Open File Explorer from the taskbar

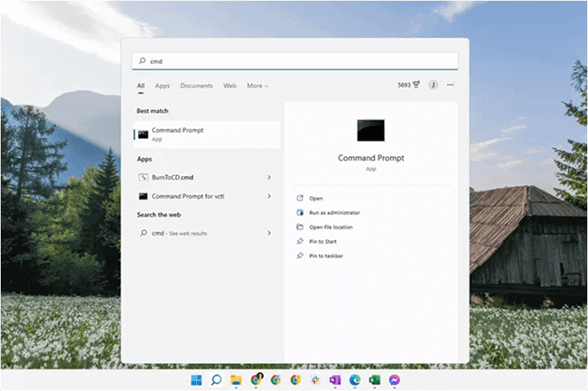point(236,380)
